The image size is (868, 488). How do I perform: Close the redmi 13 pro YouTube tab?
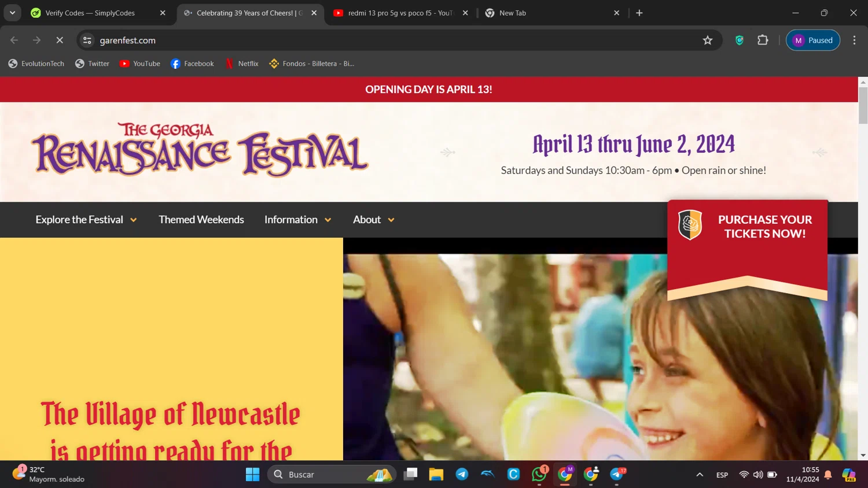click(x=465, y=13)
